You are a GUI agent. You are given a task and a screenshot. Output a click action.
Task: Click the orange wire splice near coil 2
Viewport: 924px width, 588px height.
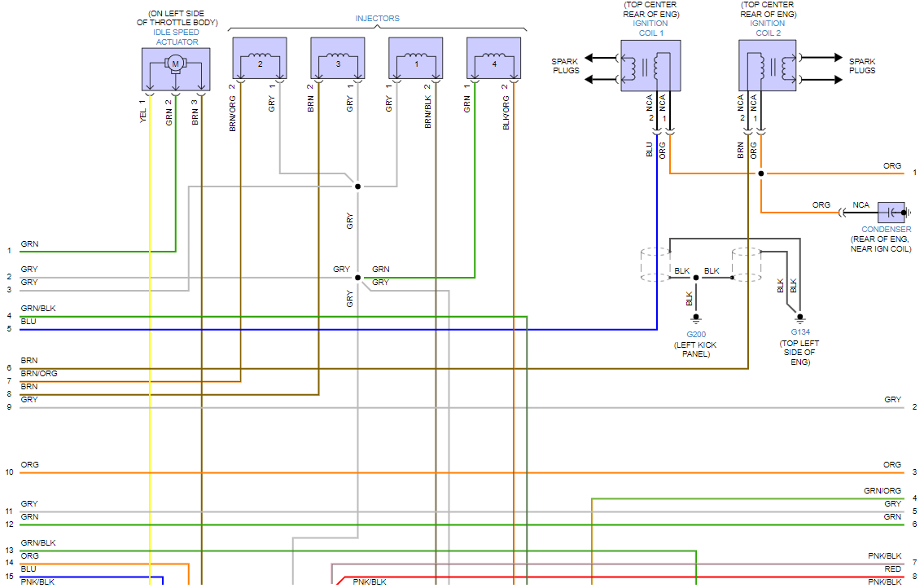(760, 173)
